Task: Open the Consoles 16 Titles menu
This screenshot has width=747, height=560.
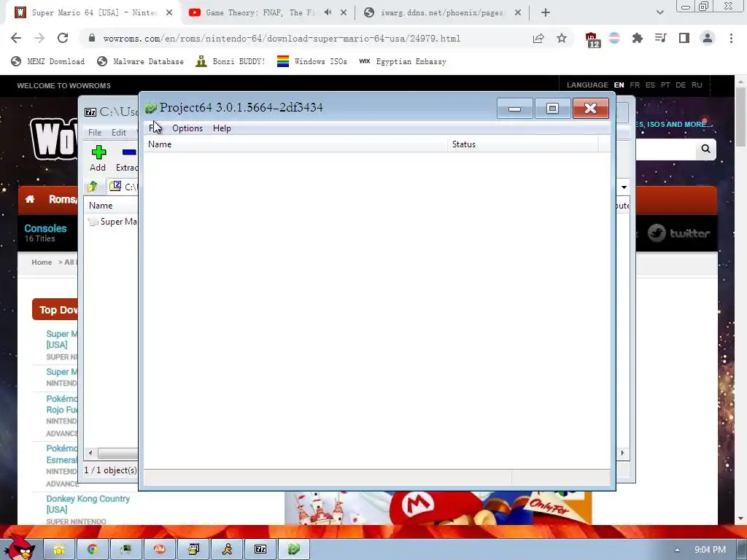Action: [x=45, y=233]
